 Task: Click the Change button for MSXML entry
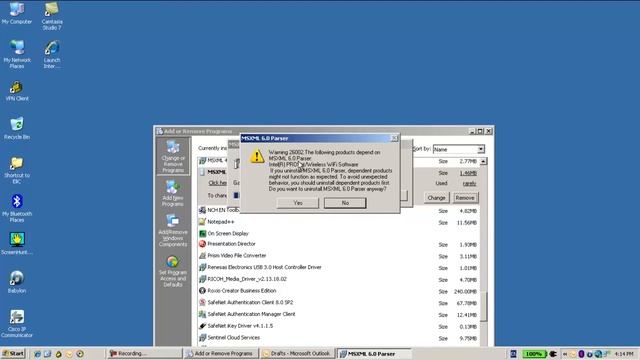pyautogui.click(x=436, y=198)
